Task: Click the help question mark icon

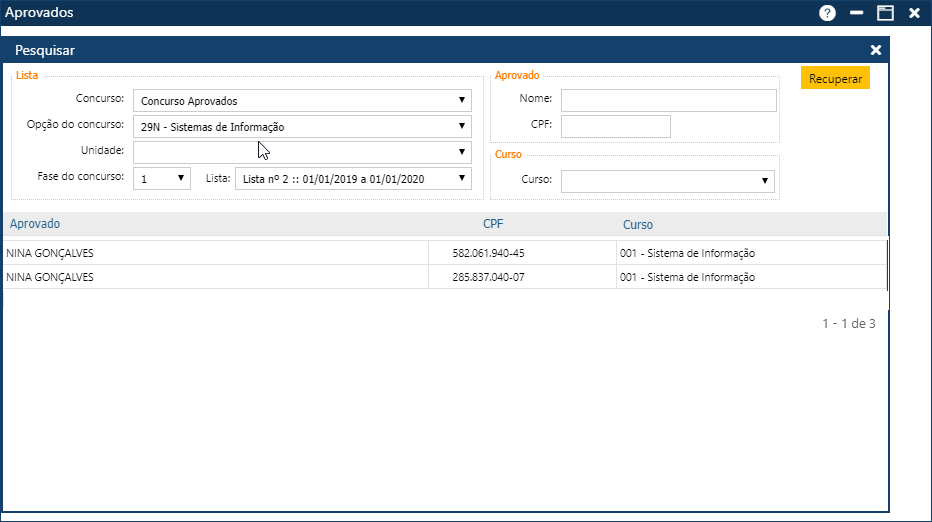Action: (x=827, y=13)
